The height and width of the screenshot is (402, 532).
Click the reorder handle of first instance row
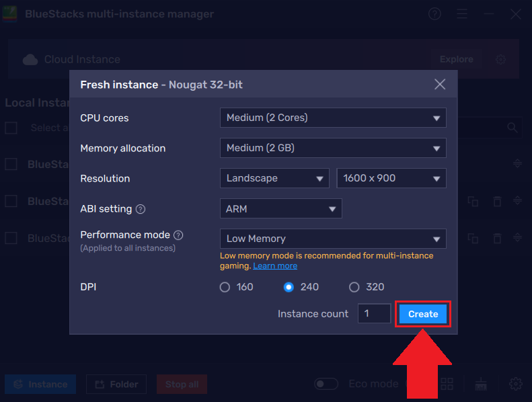[x=517, y=164]
